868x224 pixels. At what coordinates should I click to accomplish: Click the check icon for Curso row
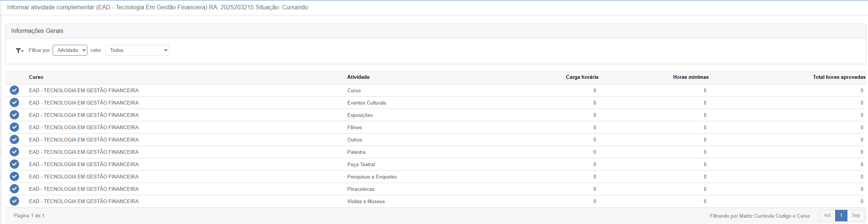pyautogui.click(x=14, y=90)
